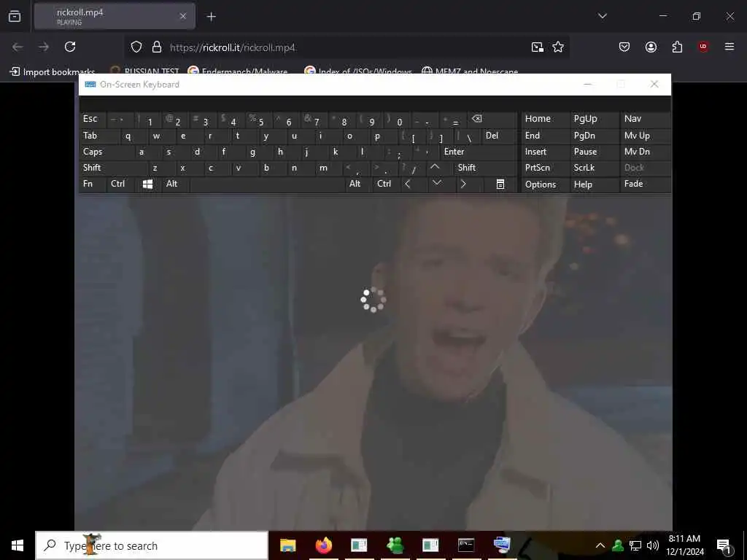Expand the list all tabs chevron
The height and width of the screenshot is (560, 747).
pyautogui.click(x=602, y=16)
